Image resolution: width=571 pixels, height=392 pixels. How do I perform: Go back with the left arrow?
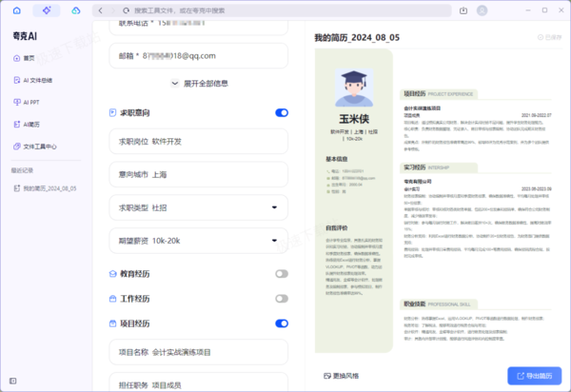coord(101,10)
